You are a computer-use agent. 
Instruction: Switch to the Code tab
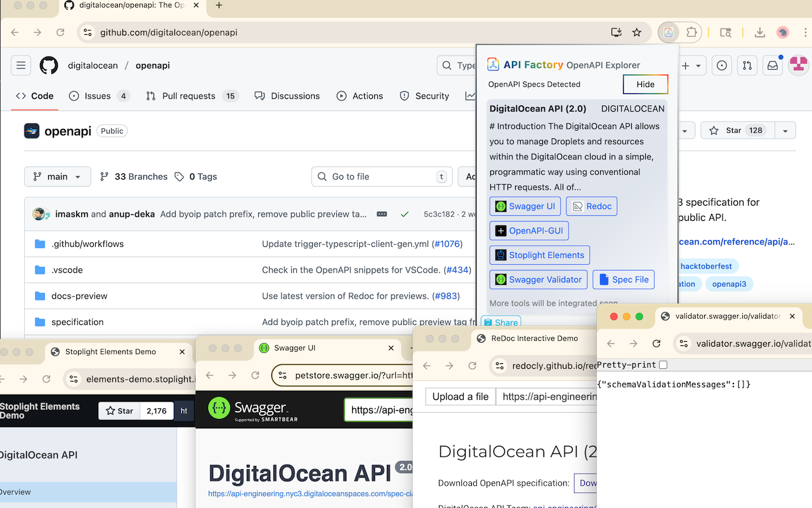pos(35,96)
